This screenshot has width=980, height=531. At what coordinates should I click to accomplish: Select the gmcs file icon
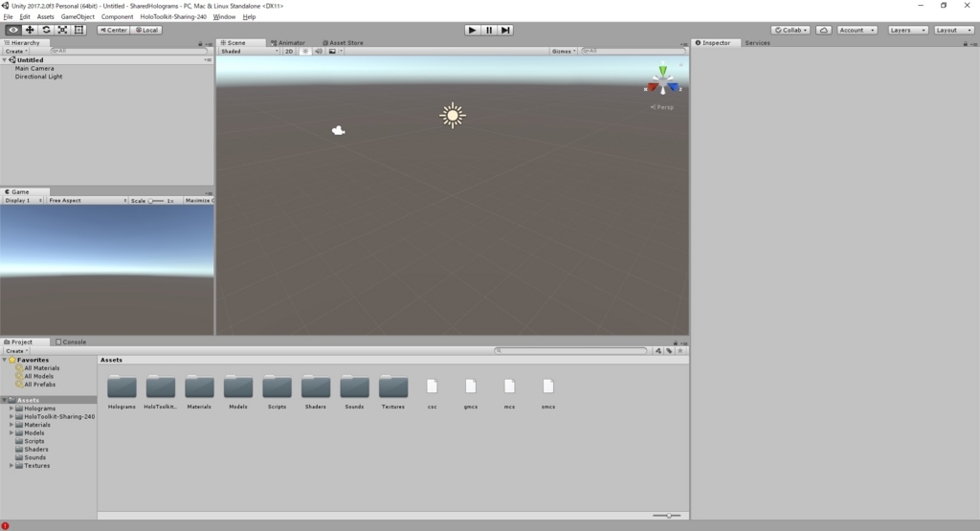pos(471,387)
